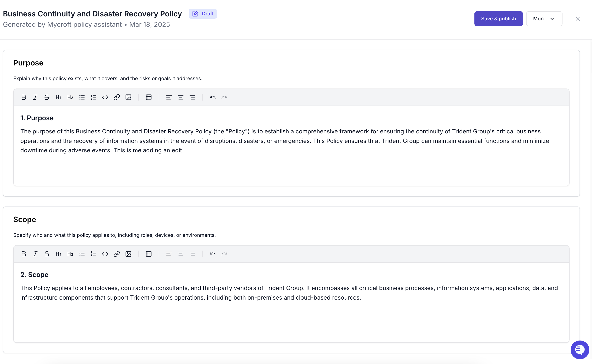Screen dimensions: 592x364
Task: Insert a table in the Purpose editor
Action: [149, 97]
